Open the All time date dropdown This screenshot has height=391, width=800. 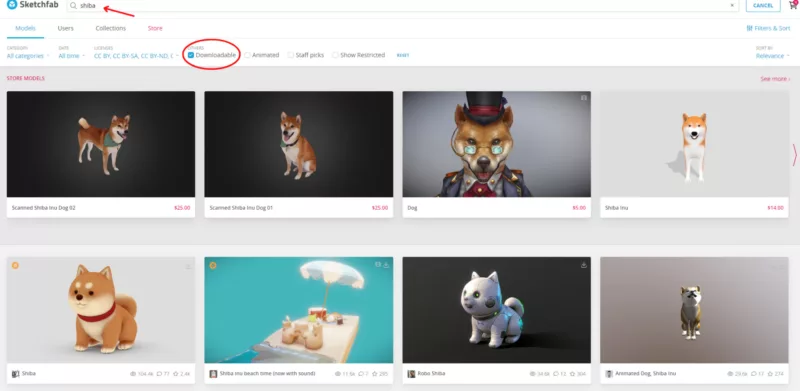[x=71, y=56]
